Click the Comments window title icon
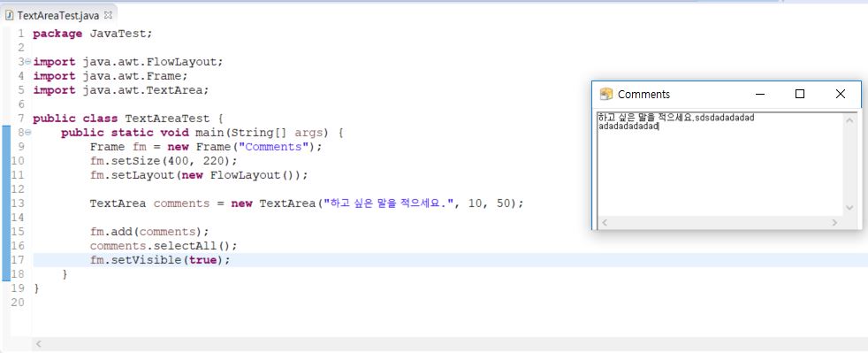The height and width of the screenshot is (353, 868). [606, 94]
